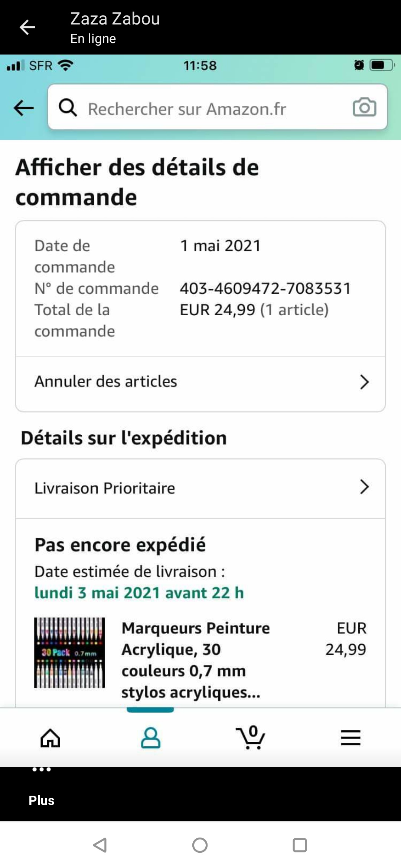This screenshot has width=401, height=868.
Task: Open the Marqueurs Peinture Acrylique product thumbnail
Action: tap(69, 652)
